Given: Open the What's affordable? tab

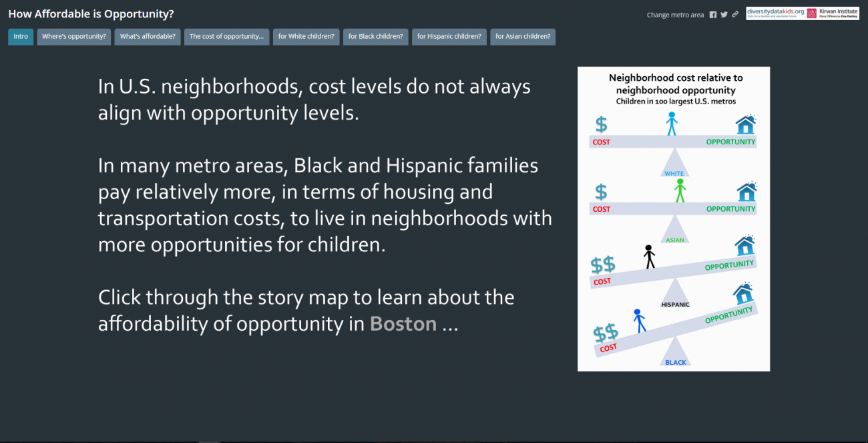Looking at the screenshot, I should (x=148, y=37).
